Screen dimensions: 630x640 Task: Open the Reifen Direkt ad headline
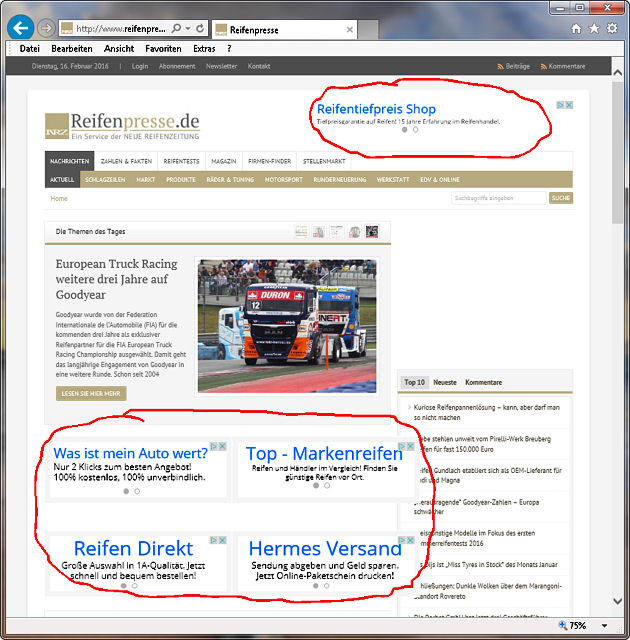point(133,548)
